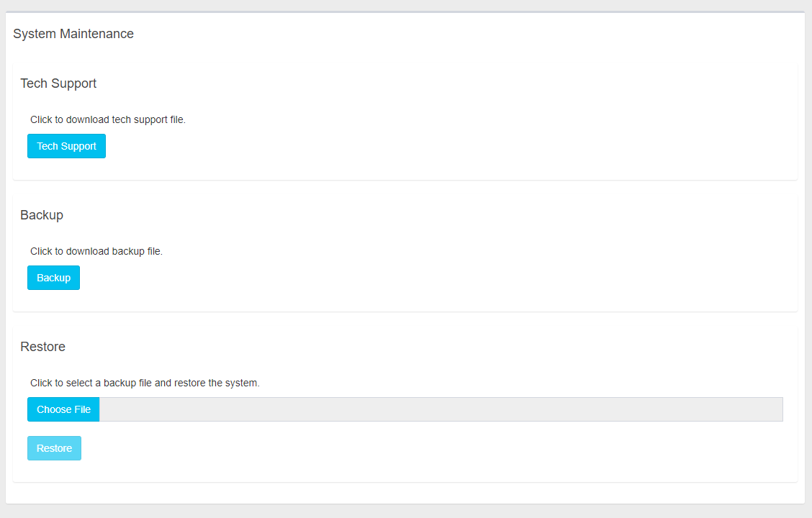Click the System Maintenance page title

[73, 34]
